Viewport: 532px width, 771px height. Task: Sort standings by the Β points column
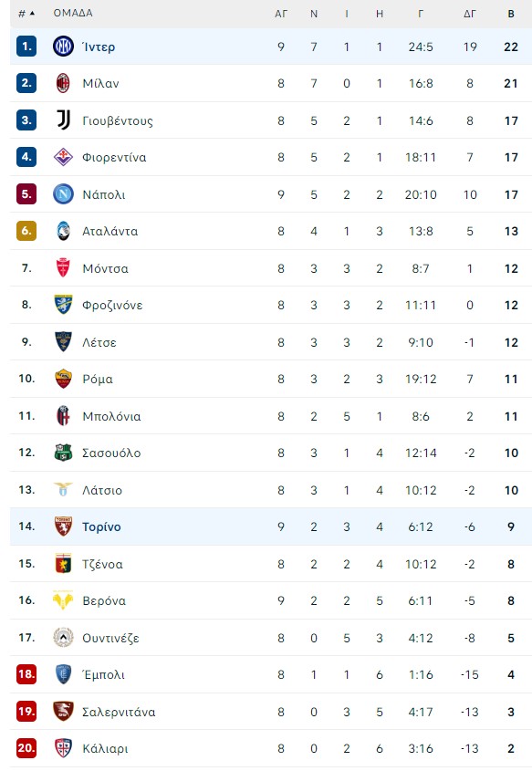511,14
